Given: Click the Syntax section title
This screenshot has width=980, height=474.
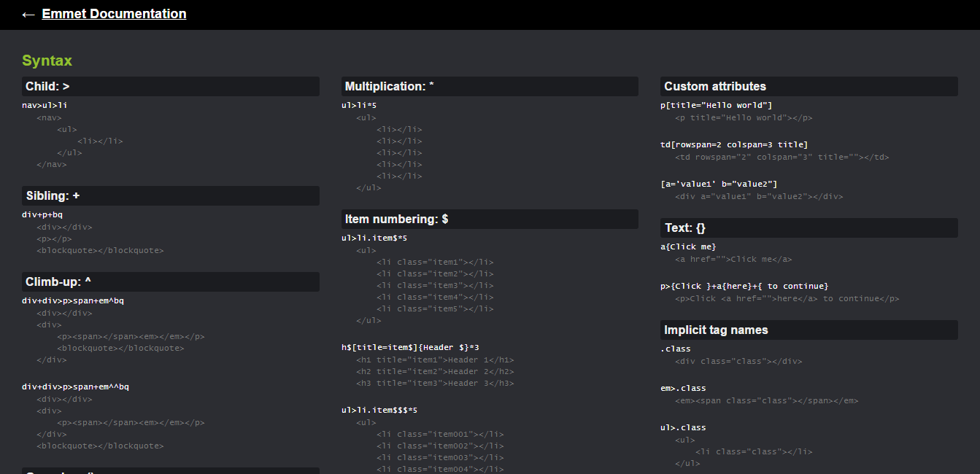Looking at the screenshot, I should point(47,61).
